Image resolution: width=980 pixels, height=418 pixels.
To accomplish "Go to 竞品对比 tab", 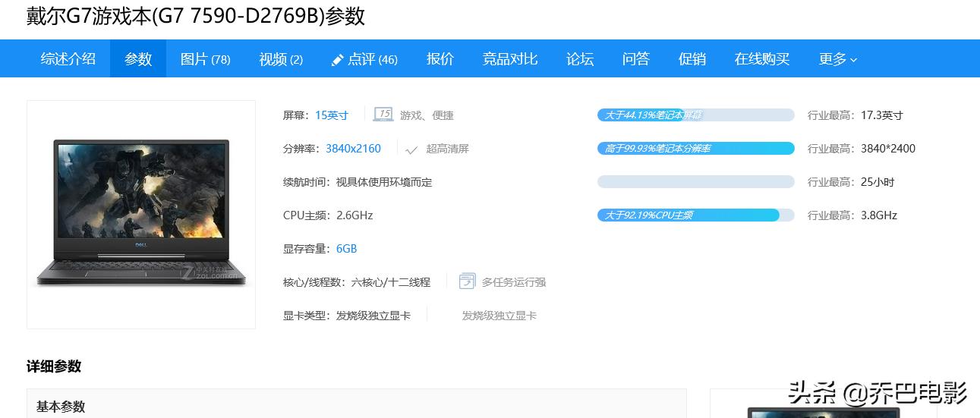I will pos(510,59).
